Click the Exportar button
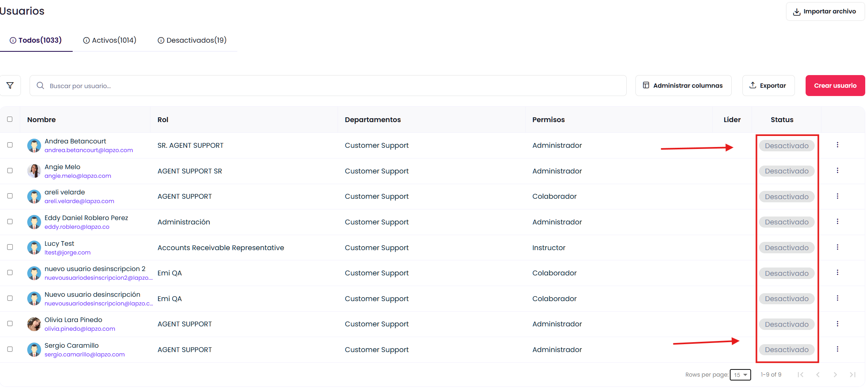The height and width of the screenshot is (390, 868). 768,85
